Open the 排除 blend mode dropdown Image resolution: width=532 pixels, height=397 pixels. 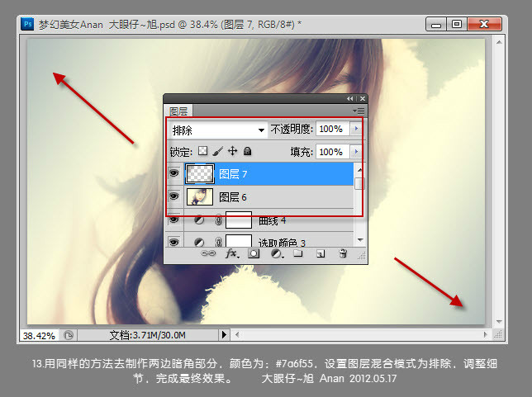217,130
